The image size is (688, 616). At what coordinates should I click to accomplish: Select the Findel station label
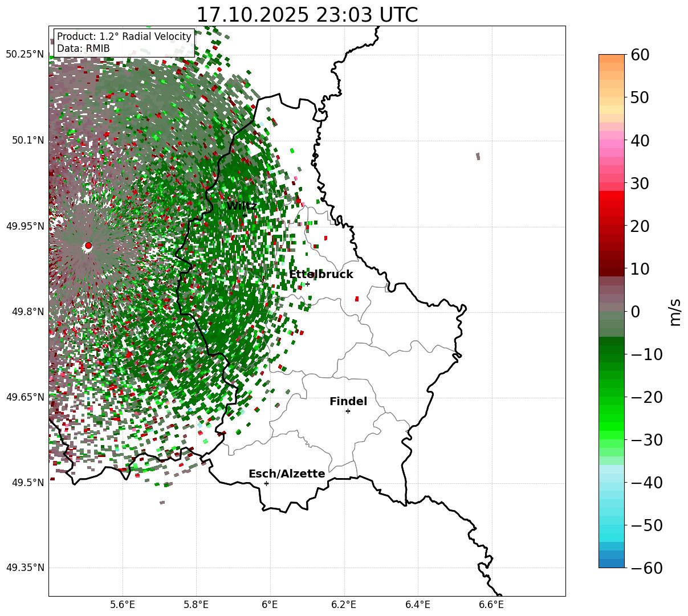(348, 401)
